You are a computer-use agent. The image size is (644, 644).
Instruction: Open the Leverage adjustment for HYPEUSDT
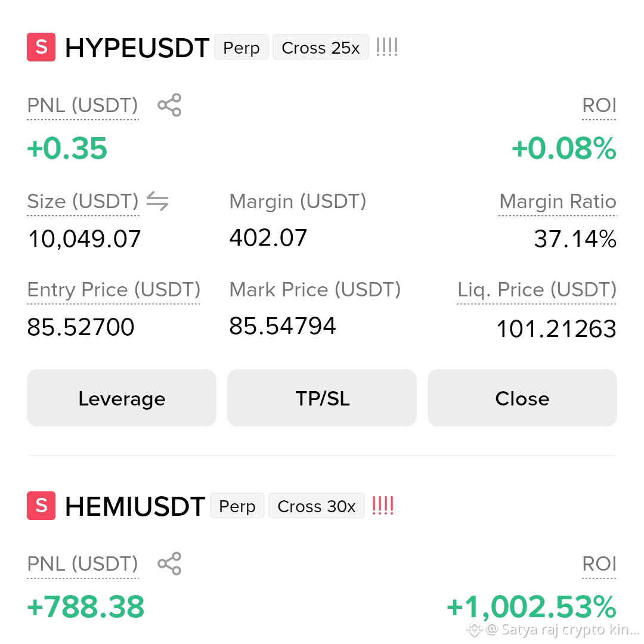click(122, 398)
